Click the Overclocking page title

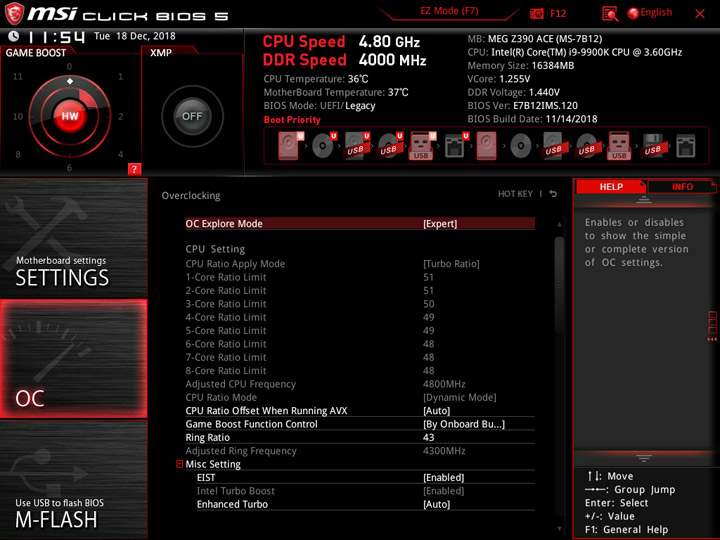(191, 196)
